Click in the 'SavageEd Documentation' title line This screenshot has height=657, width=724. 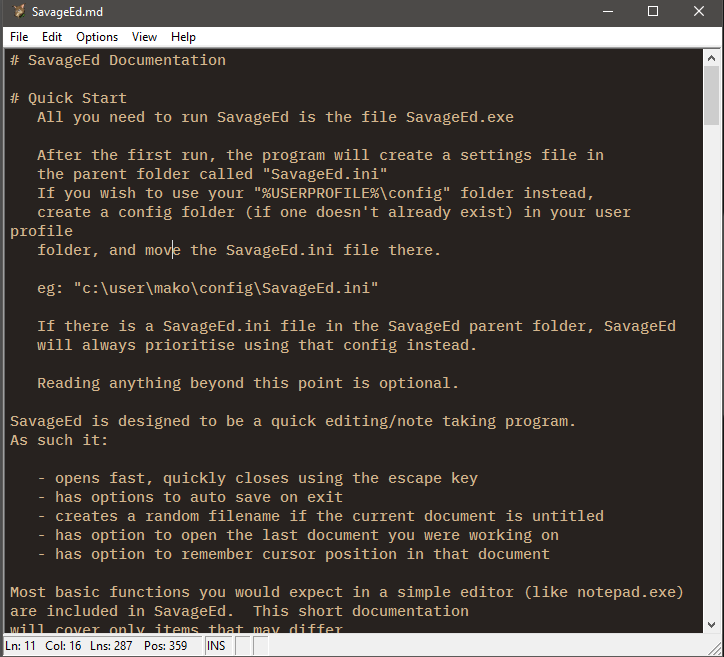pyautogui.click(x=118, y=60)
